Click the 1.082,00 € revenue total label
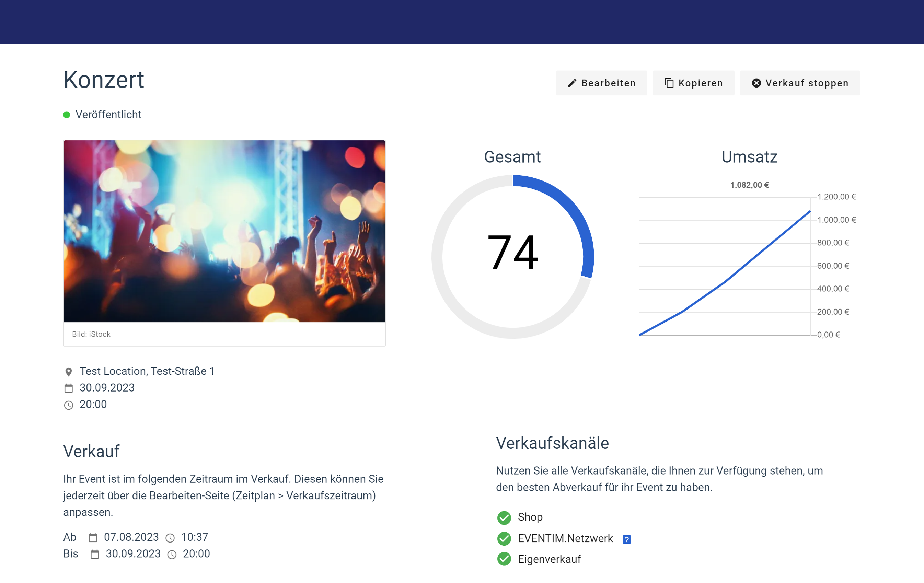This screenshot has width=924, height=583. click(749, 185)
